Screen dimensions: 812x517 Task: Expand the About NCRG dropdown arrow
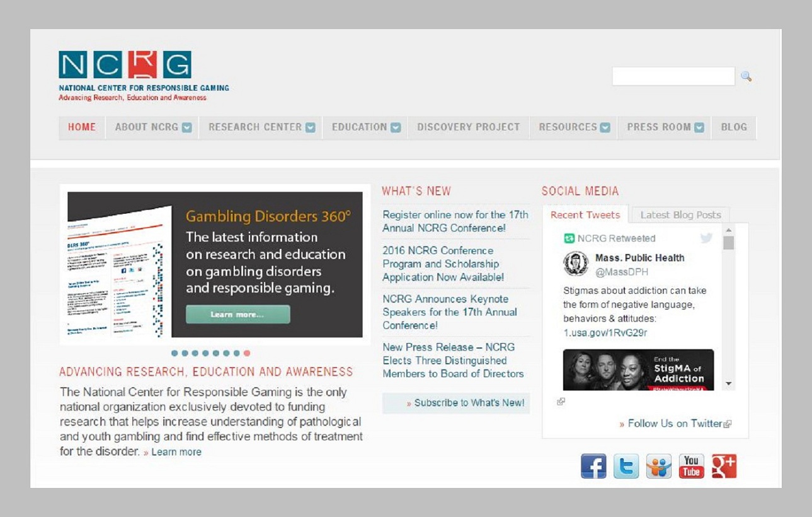click(187, 127)
